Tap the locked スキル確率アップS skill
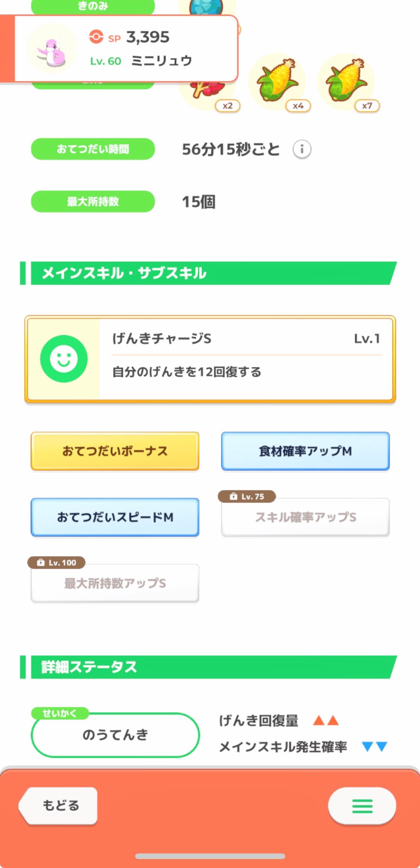The height and width of the screenshot is (868, 420). [x=305, y=517]
